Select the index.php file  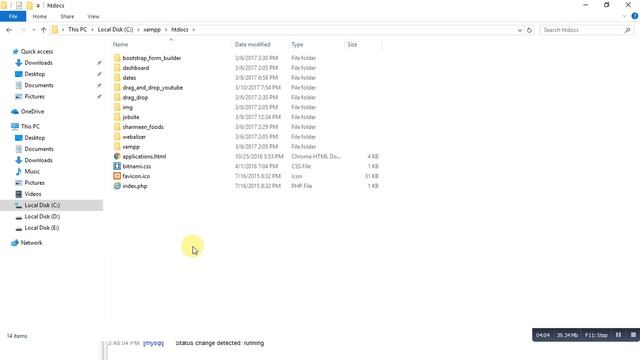(135, 186)
